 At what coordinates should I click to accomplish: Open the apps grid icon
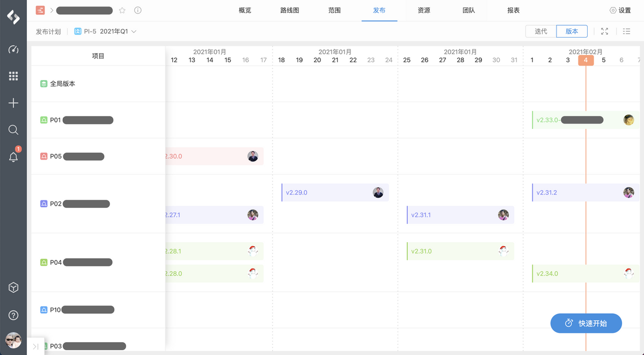[x=13, y=76]
